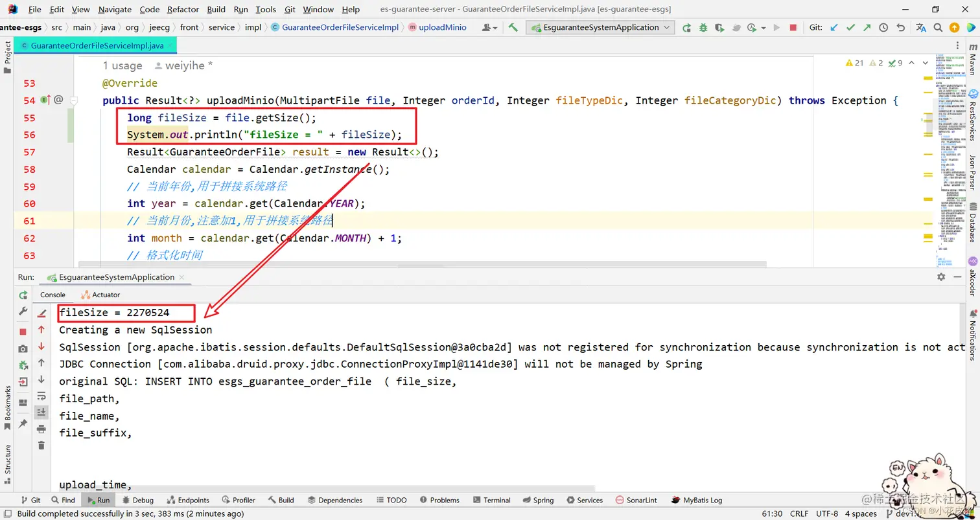
Task: Open the Tools menu
Action: (266, 9)
